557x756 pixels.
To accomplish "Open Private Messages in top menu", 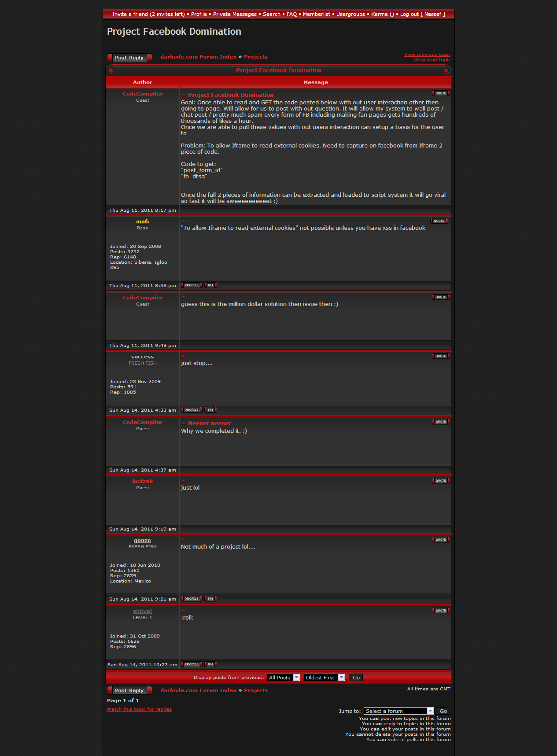I will coord(235,14).
